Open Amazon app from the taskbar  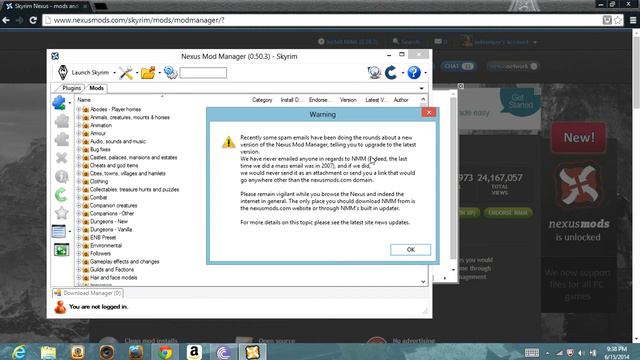(194, 352)
